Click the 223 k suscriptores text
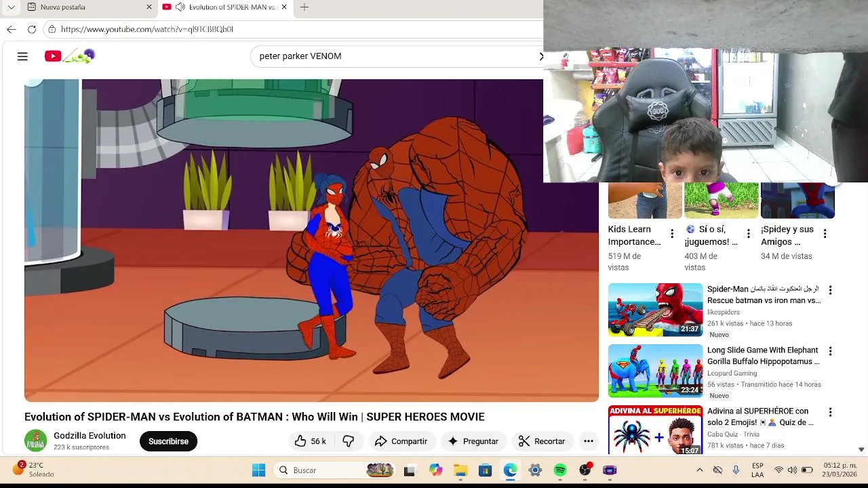 click(81, 447)
